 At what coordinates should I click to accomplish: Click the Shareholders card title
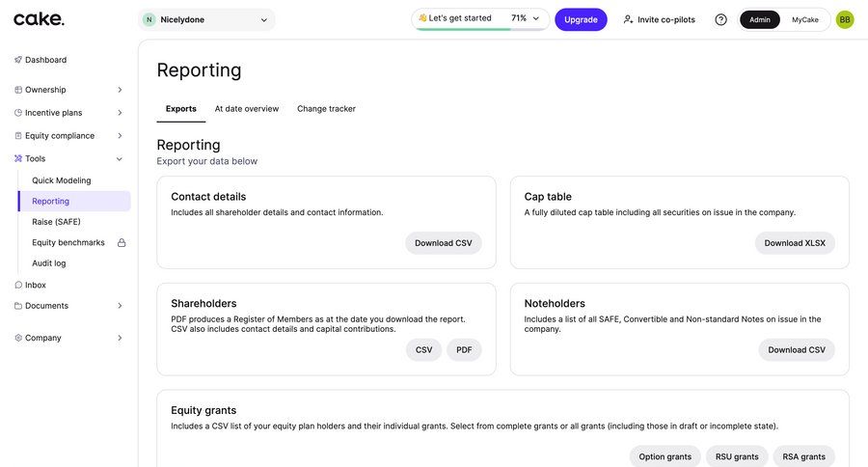(x=203, y=304)
